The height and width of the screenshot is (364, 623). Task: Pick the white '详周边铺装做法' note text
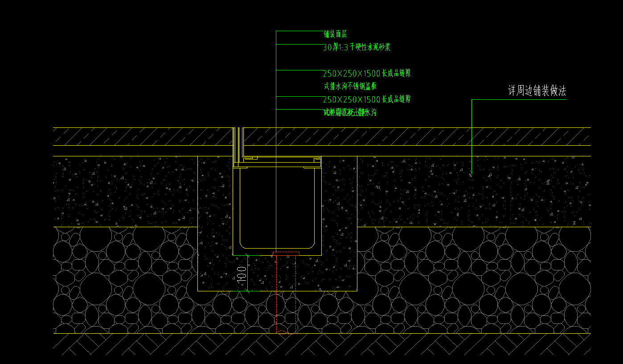[537, 91]
